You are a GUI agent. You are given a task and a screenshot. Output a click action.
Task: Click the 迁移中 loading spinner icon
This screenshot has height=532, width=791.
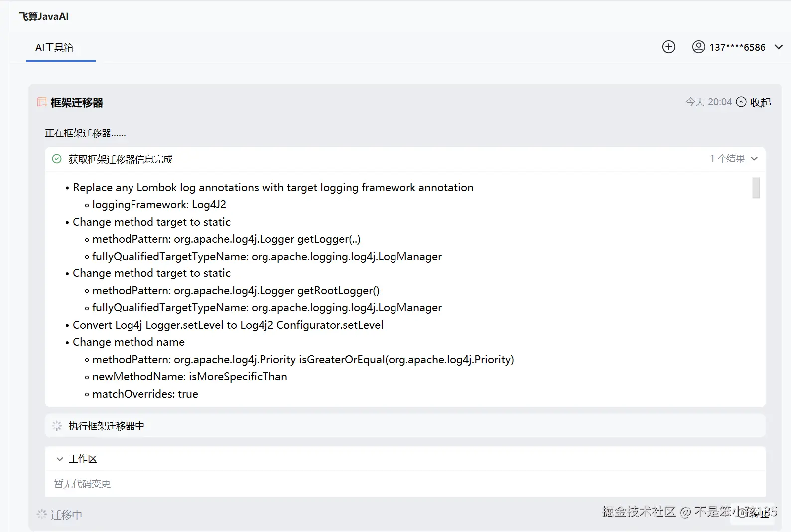coord(42,514)
